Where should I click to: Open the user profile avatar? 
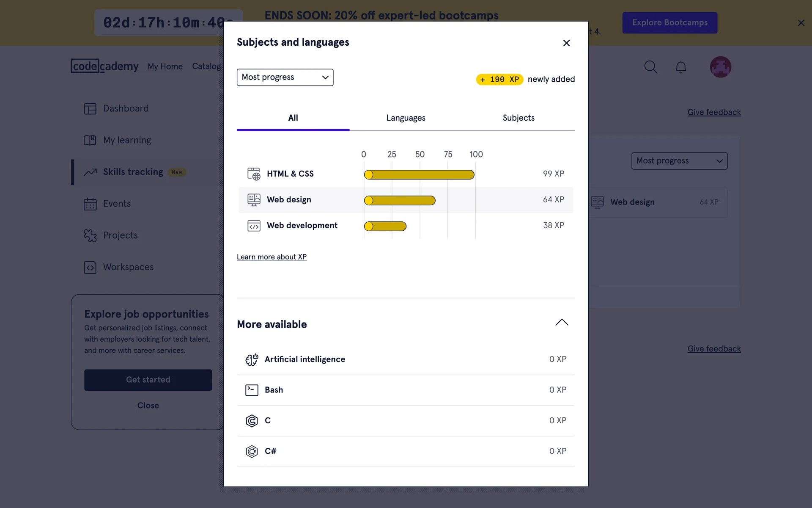pyautogui.click(x=720, y=67)
